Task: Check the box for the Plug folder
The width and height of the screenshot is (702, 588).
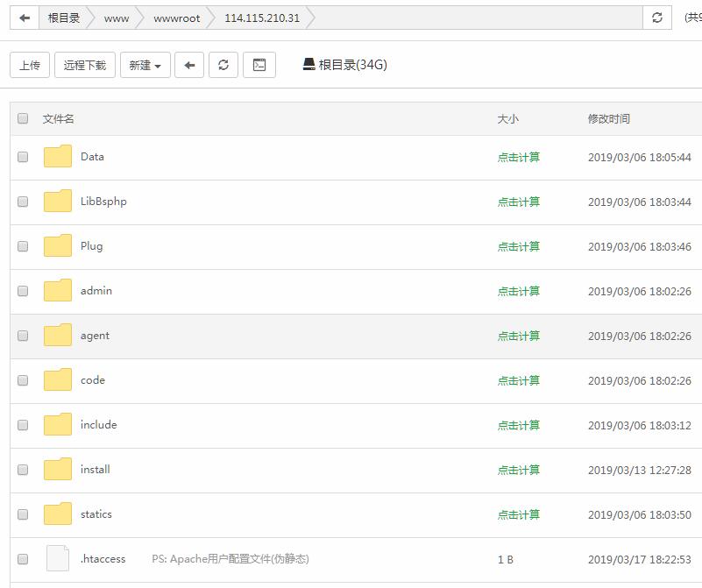Action: pyautogui.click(x=23, y=246)
